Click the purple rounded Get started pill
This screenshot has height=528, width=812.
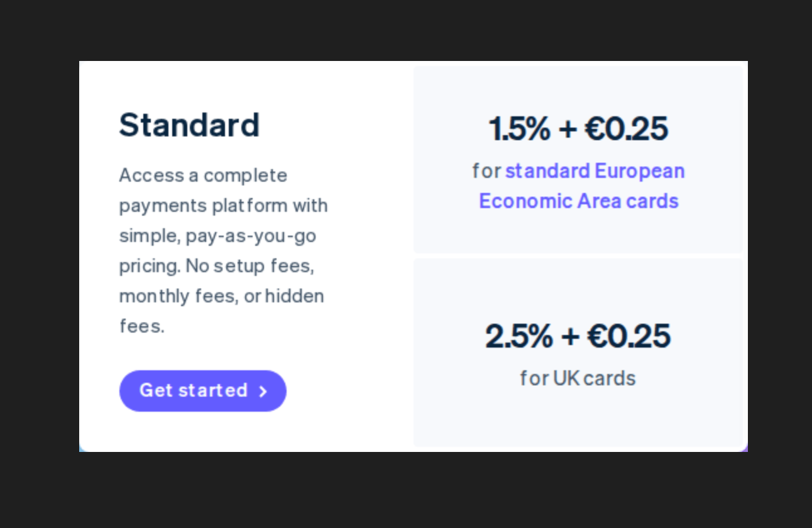202,390
